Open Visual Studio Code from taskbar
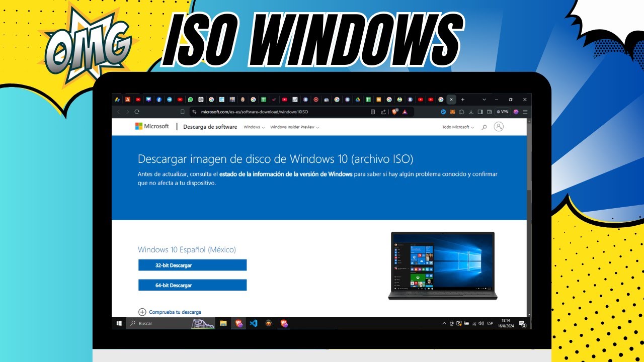The height and width of the screenshot is (362, 644). pyautogui.click(x=254, y=323)
